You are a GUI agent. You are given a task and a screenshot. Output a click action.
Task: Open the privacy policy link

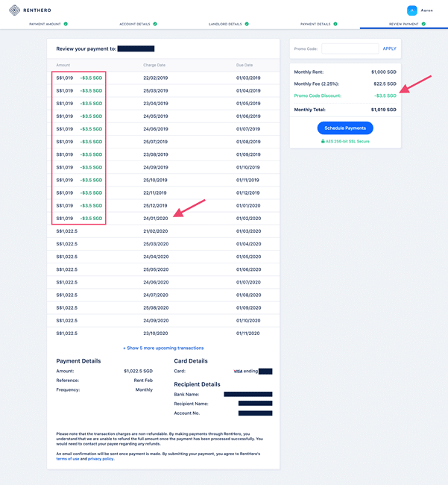100,459
